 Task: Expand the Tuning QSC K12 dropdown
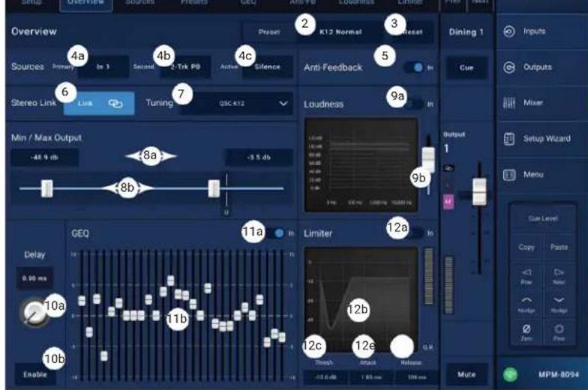pos(237,103)
